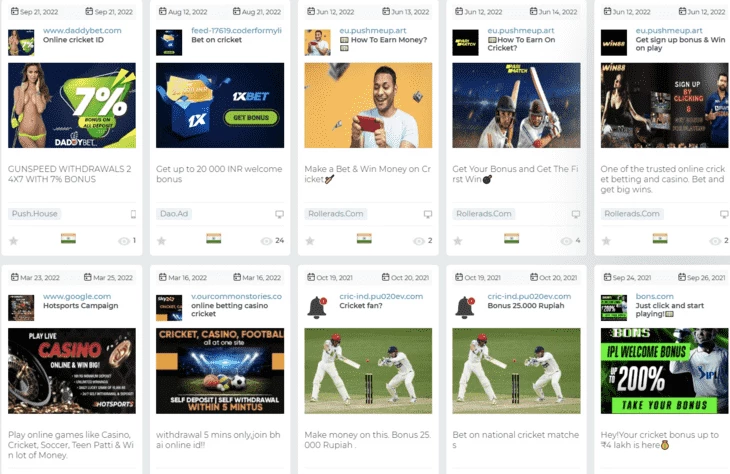Click Rollerads.Com tag on How To Earn Money card

click(x=336, y=214)
